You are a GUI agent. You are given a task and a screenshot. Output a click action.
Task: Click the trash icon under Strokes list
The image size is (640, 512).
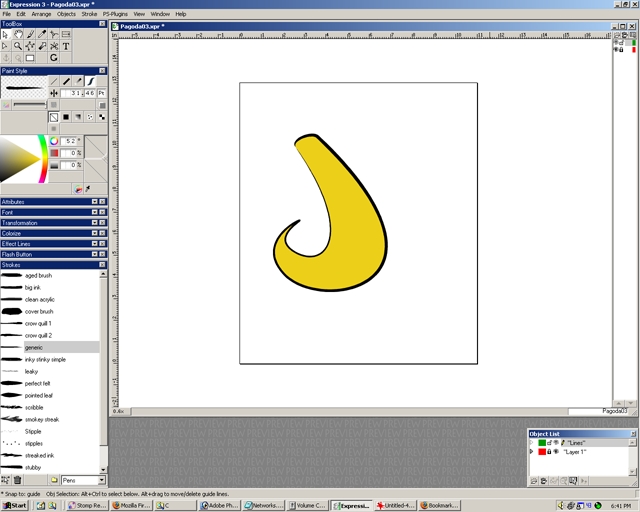(18, 480)
